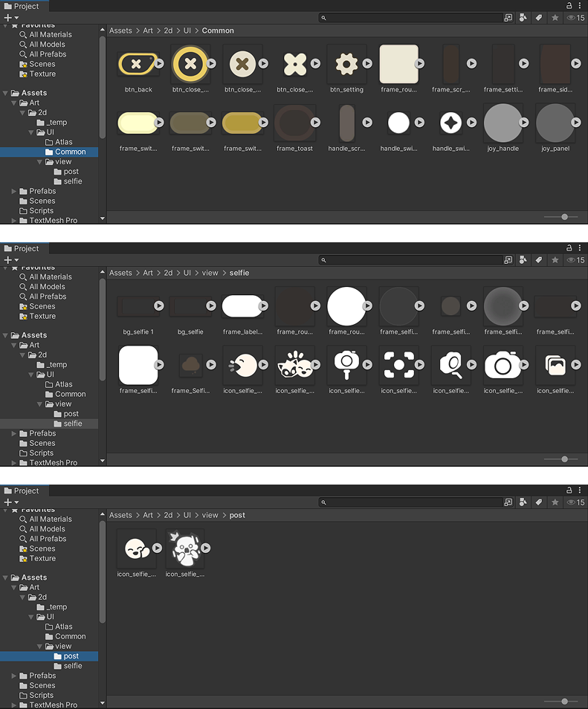588x709 pixels.
Task: Select the yellow ring btn_close sprite
Action: (190, 64)
